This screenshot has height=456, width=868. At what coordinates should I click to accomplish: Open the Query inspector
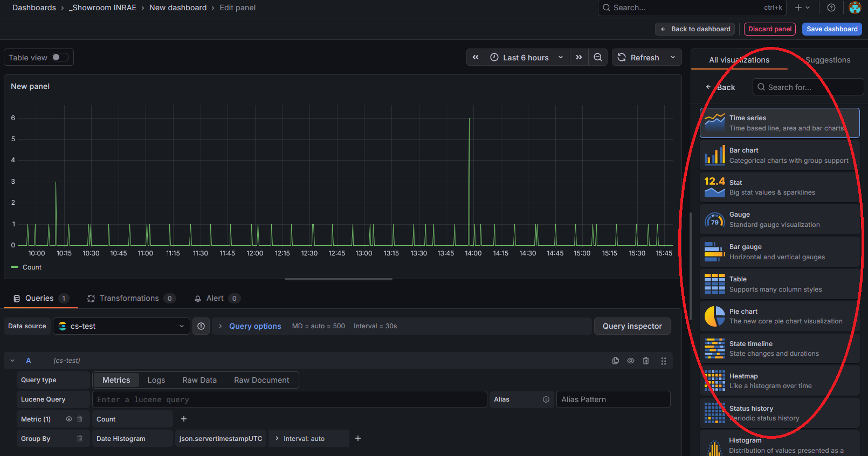point(632,326)
